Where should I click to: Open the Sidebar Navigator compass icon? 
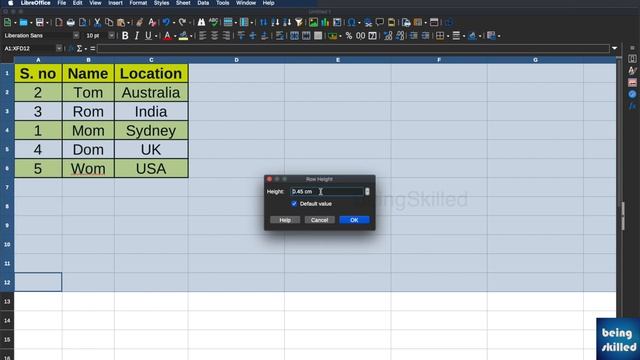[x=632, y=94]
